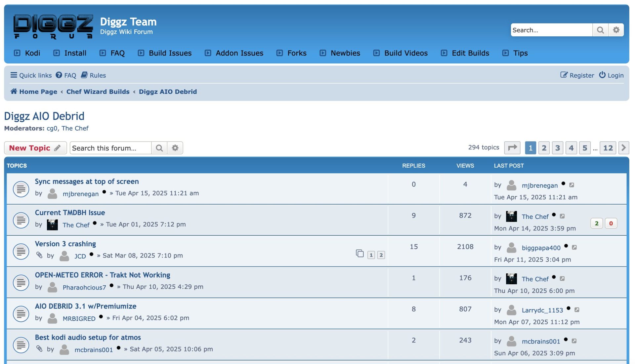Click green 2 vote badge
635x364 pixels.
pos(597,223)
